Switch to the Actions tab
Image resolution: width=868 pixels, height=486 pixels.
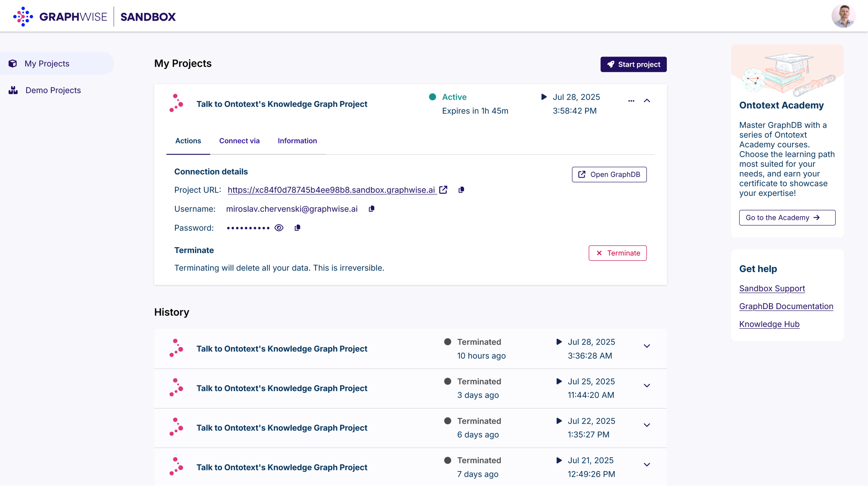(188, 141)
